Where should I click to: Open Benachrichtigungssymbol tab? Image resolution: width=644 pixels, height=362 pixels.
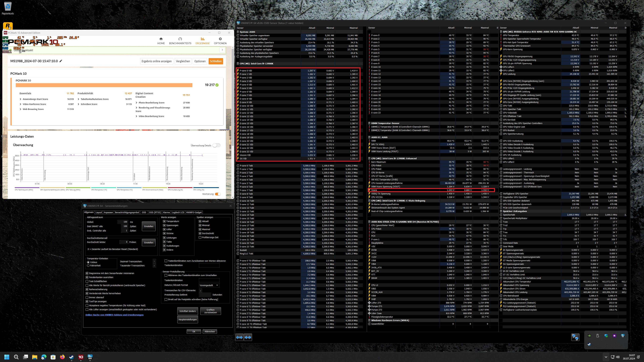click(x=127, y=212)
